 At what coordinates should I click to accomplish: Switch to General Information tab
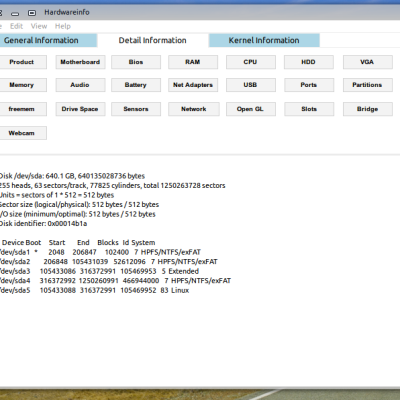coord(48,40)
